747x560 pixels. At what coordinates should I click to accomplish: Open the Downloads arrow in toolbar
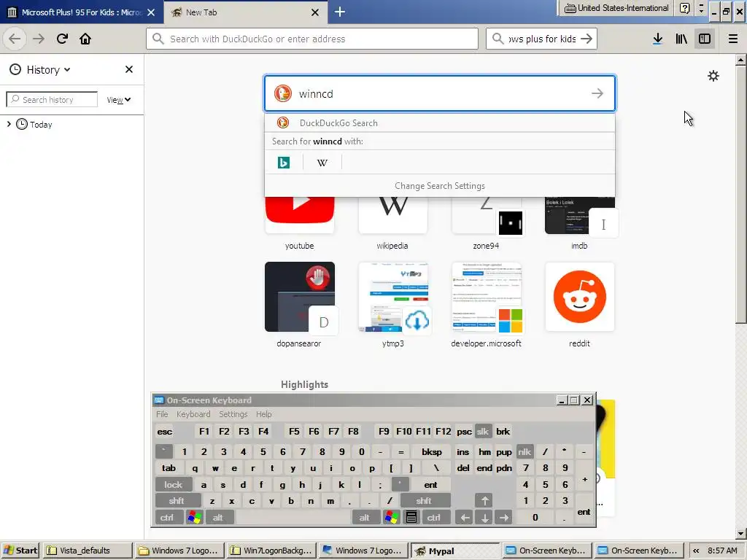tap(657, 39)
